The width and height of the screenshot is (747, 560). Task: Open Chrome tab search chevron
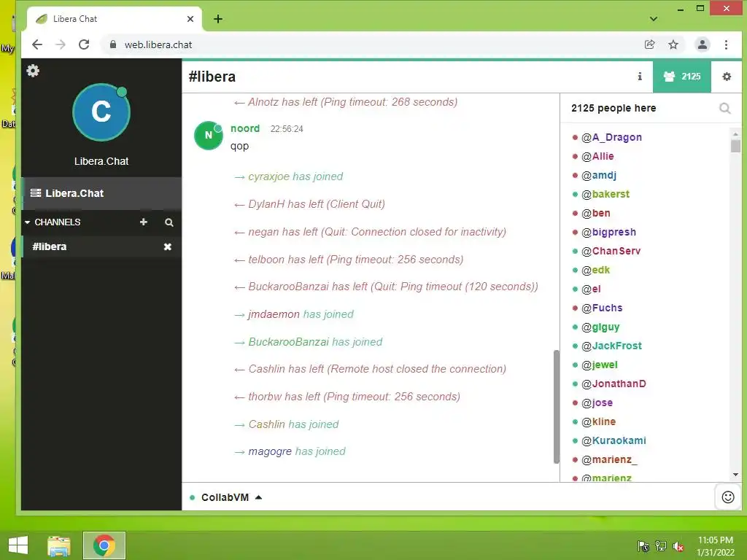(x=654, y=19)
